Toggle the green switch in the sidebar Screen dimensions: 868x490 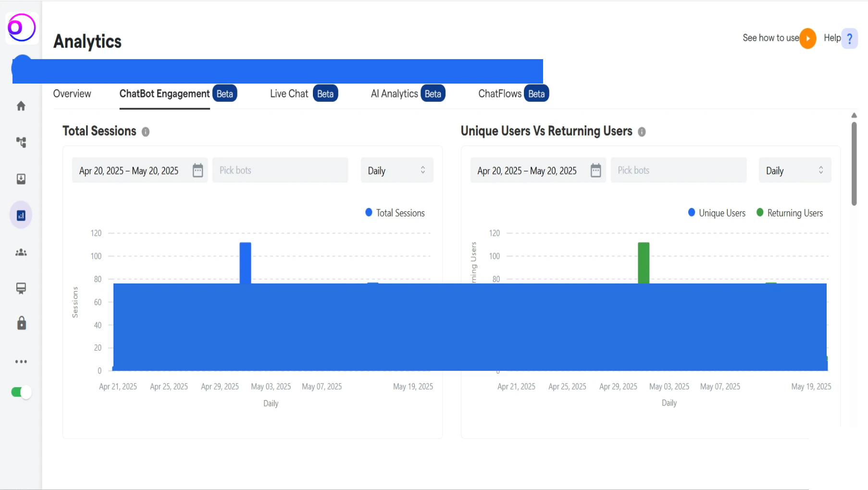coord(21,392)
